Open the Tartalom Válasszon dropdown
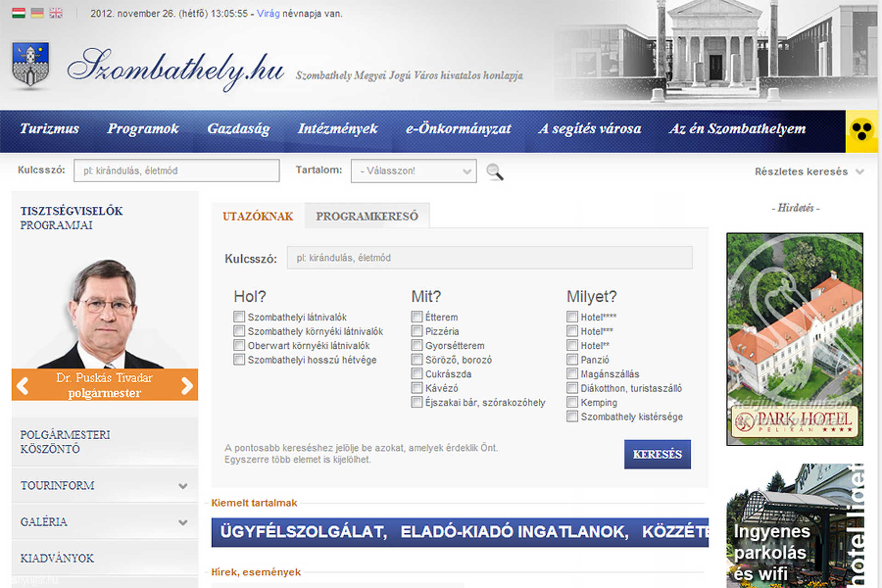 pyautogui.click(x=413, y=171)
